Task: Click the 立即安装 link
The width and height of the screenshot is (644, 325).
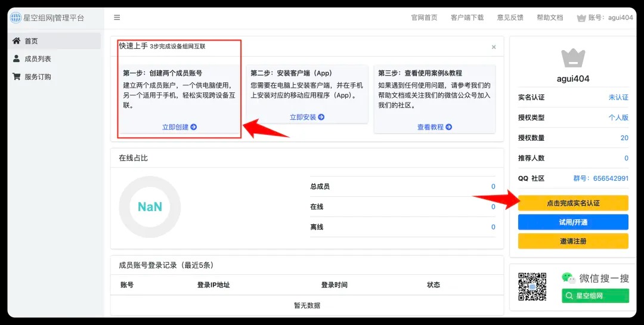Action: pos(307,117)
